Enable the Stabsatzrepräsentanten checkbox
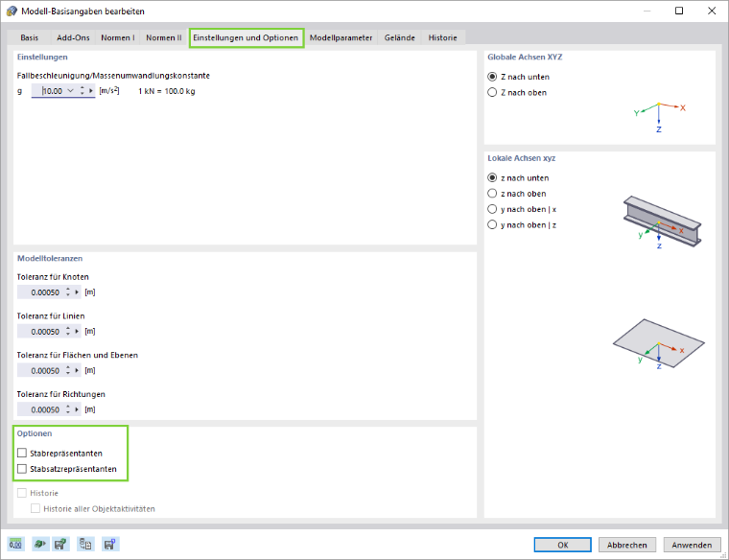This screenshot has width=729, height=560. tap(22, 469)
